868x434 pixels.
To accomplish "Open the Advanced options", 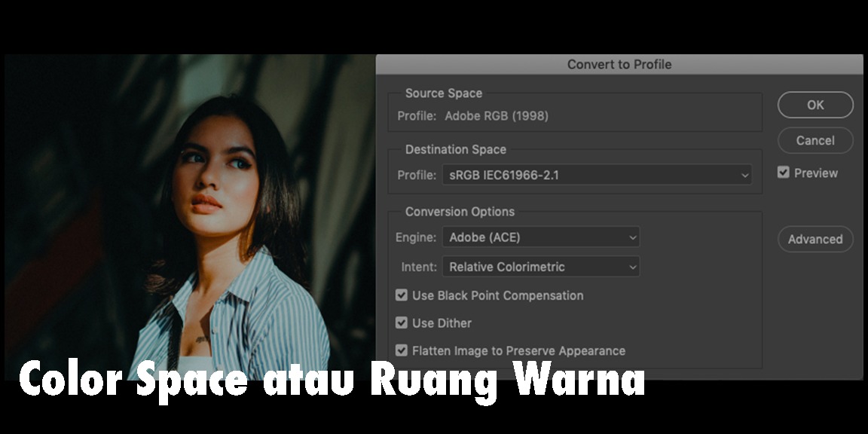I will pyautogui.click(x=815, y=239).
